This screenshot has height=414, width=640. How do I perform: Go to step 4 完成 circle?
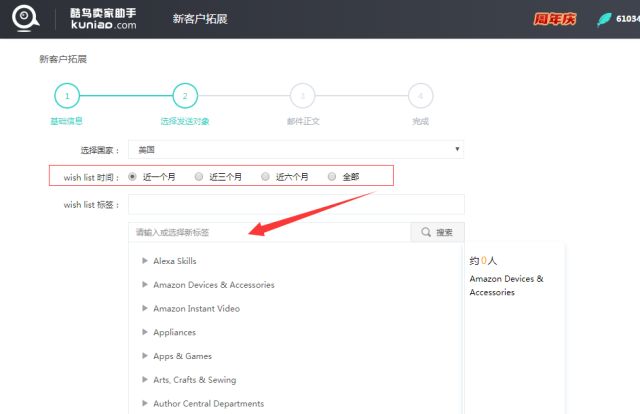(x=420, y=96)
